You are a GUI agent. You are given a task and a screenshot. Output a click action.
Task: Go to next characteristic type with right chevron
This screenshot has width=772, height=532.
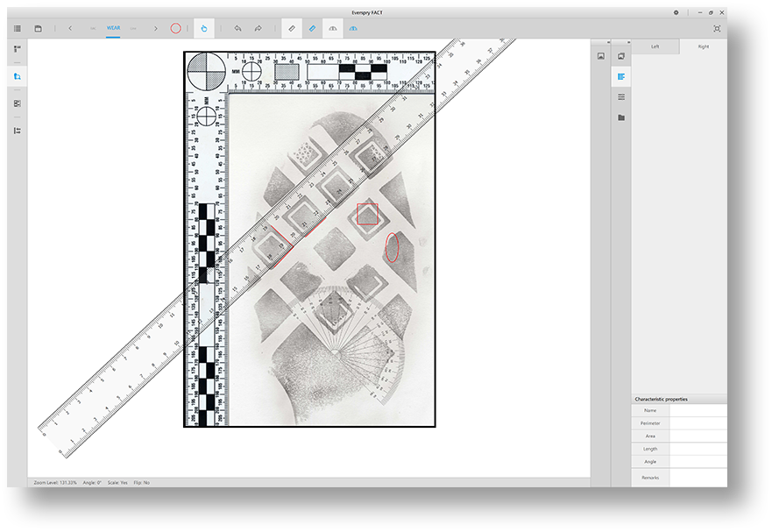click(156, 29)
